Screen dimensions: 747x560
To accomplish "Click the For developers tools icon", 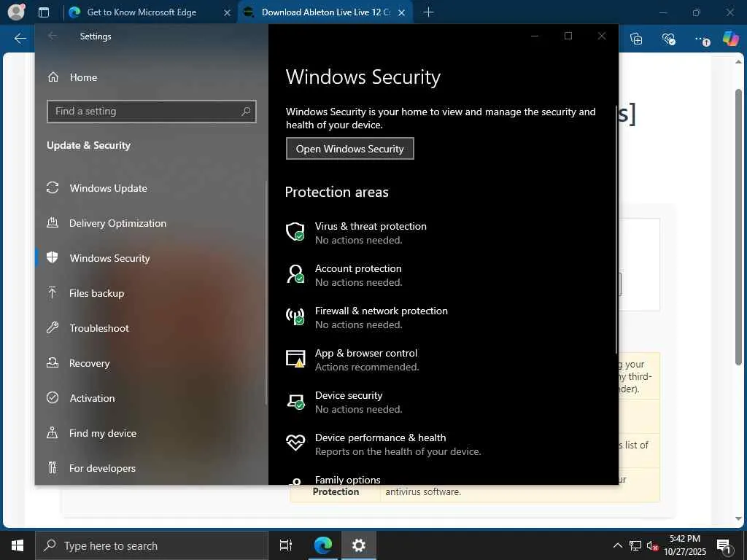I will click(x=53, y=467).
